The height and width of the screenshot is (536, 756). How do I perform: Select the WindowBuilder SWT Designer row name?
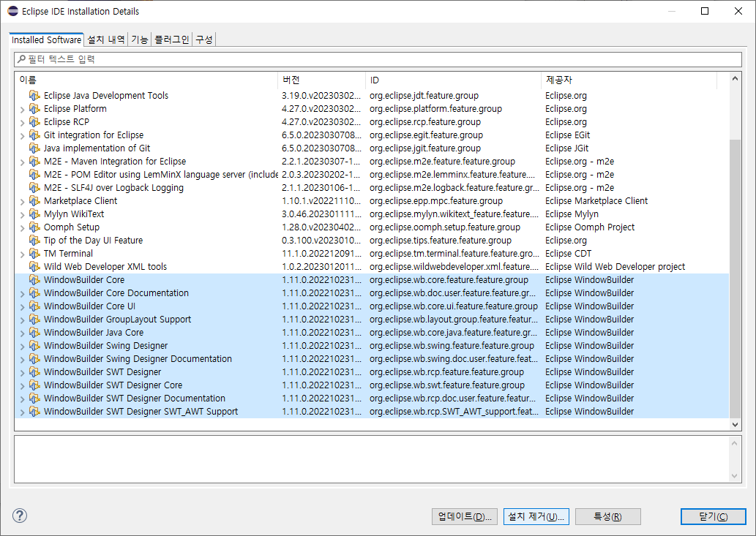[x=102, y=371]
